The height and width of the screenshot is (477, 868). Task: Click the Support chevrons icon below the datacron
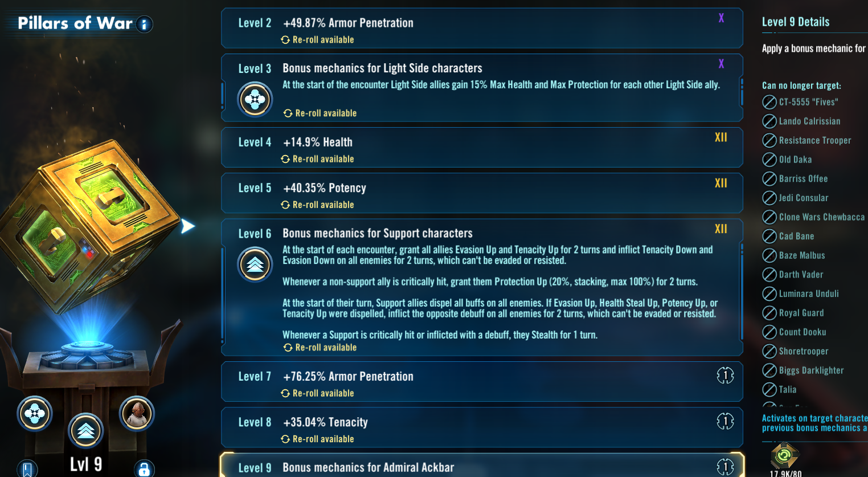pos(85,431)
